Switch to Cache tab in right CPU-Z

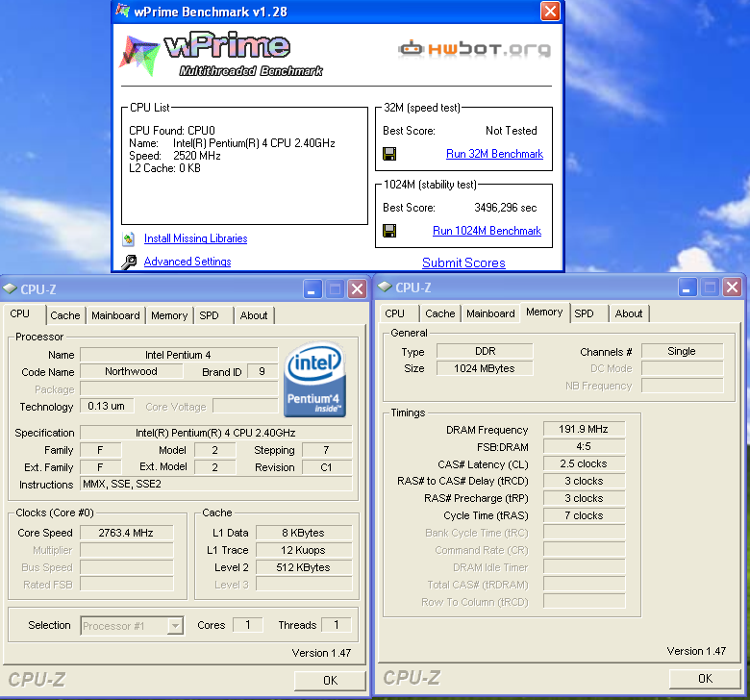(440, 313)
